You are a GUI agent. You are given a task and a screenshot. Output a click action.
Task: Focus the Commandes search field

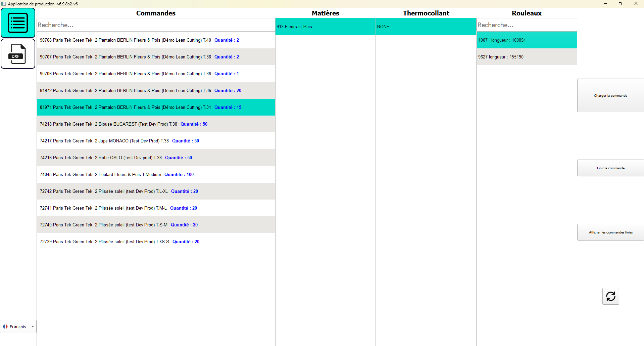pyautogui.click(x=156, y=25)
